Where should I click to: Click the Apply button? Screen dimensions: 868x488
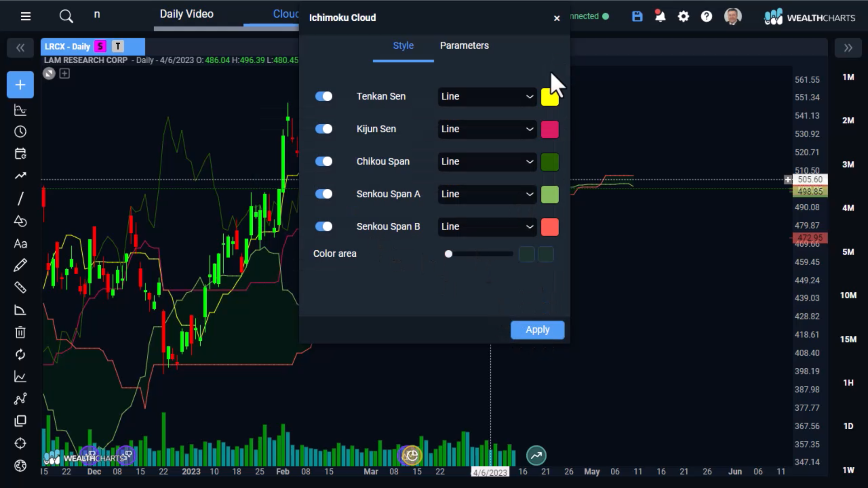[x=538, y=330]
